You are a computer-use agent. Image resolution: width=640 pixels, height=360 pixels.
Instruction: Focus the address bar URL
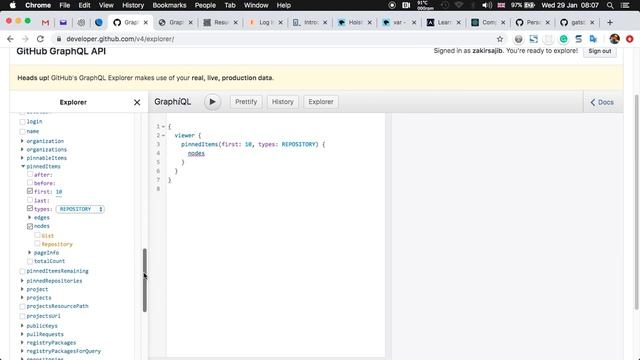pos(120,39)
